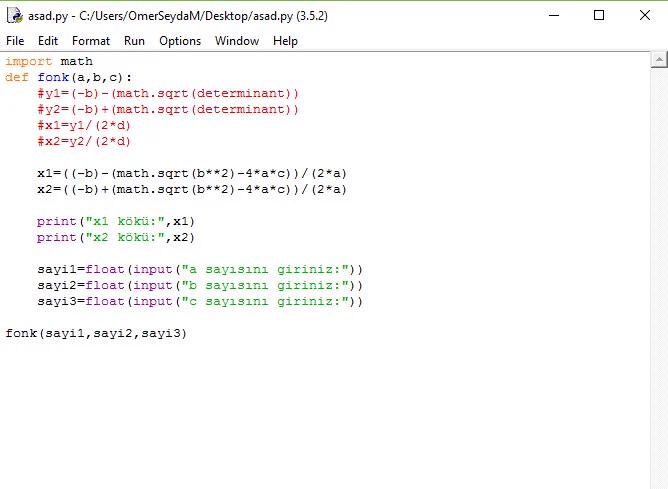
Task: Click the scrollbar up arrow
Action: pyautogui.click(x=659, y=60)
